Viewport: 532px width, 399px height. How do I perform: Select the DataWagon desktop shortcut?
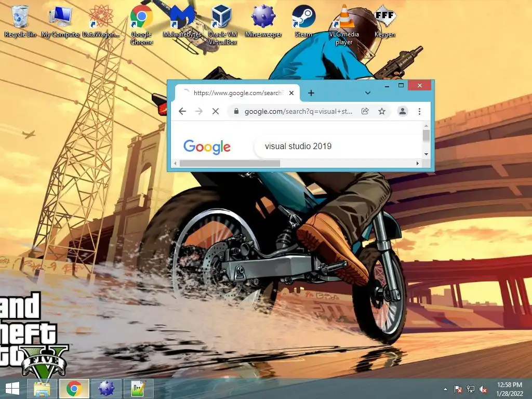pos(101,20)
